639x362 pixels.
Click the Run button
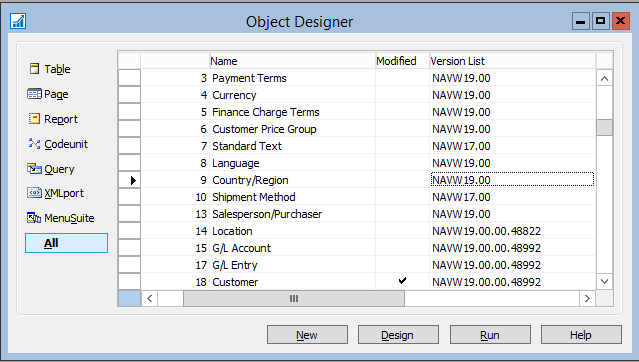point(490,335)
